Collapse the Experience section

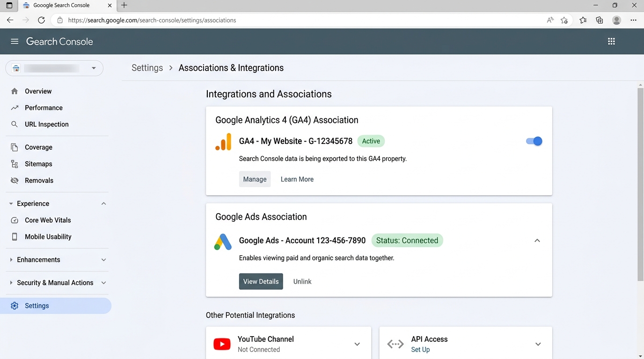104,204
